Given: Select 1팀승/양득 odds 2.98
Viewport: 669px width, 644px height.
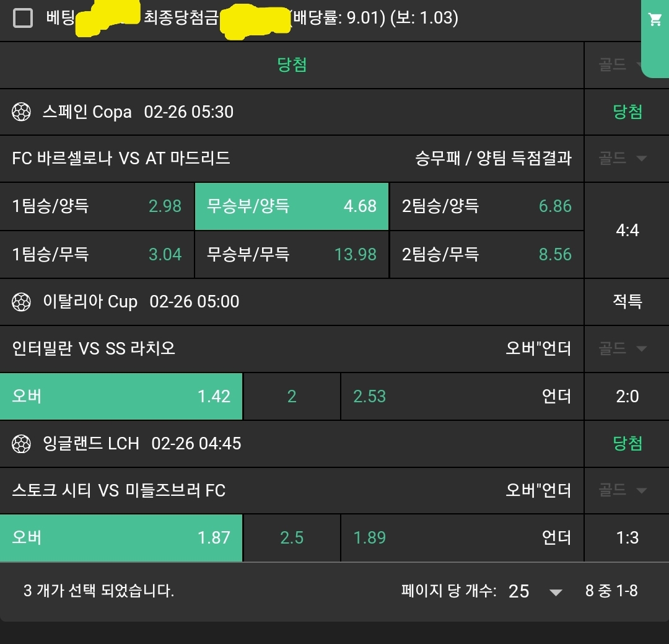Looking at the screenshot, I should point(97,206).
